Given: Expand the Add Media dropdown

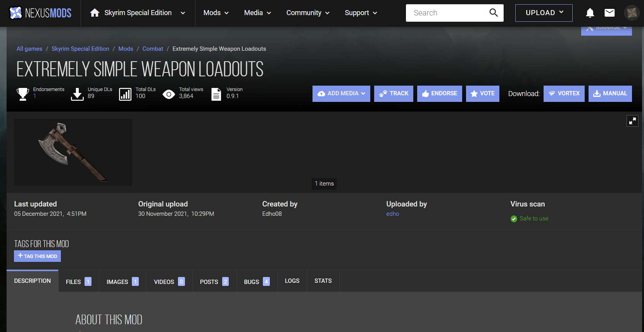Looking at the screenshot, I should (x=341, y=94).
